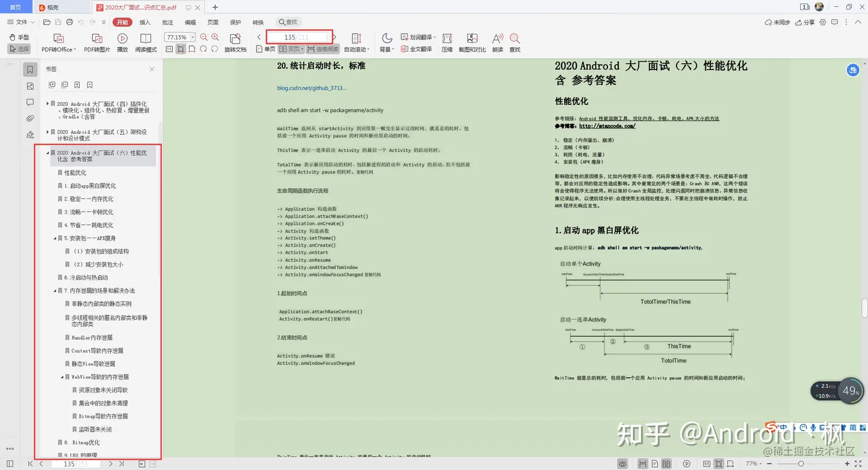Click the open file folder icon
Image resolution: width=868 pixels, height=470 pixels.
(x=47, y=22)
